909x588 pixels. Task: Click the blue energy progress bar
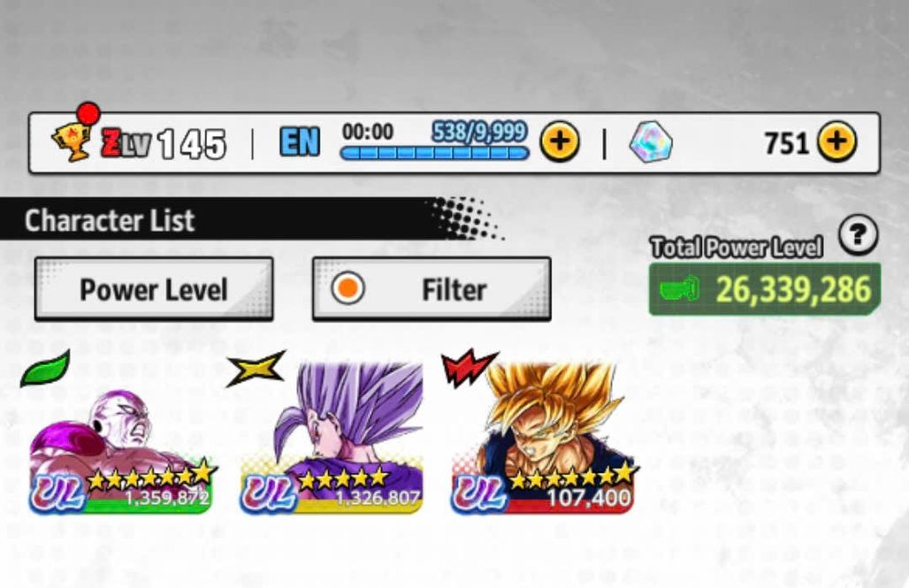point(434,153)
